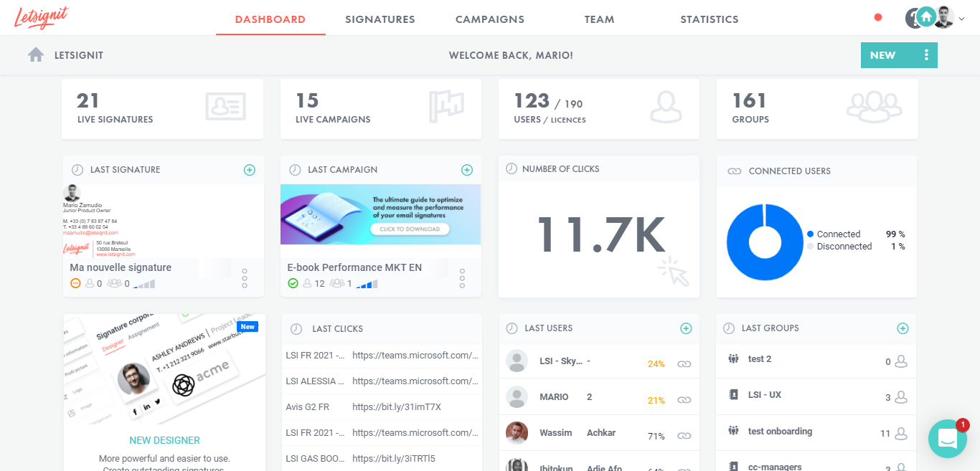Viewport: 980px width, 471px height.
Task: Open the chat bubble widget
Action: (948, 439)
